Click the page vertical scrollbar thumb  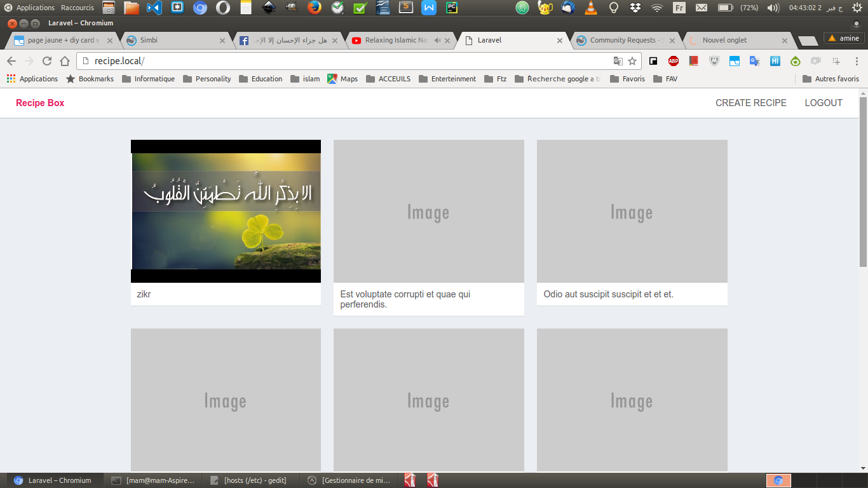coord(863,181)
